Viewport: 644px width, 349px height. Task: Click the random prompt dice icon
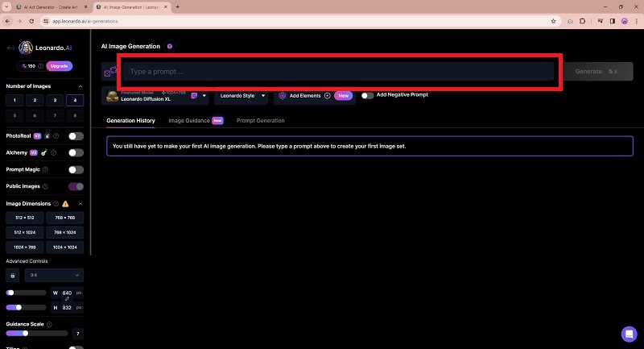109,72
